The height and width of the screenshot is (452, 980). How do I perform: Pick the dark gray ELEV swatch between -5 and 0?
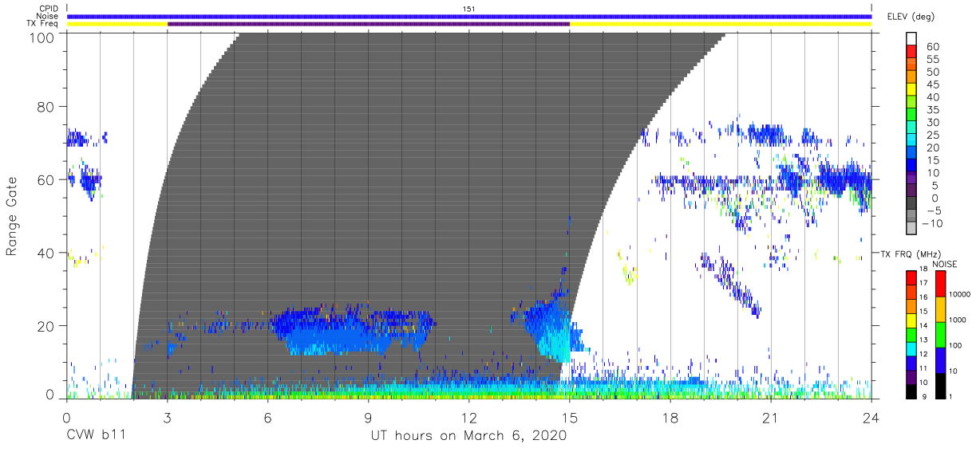[913, 204]
